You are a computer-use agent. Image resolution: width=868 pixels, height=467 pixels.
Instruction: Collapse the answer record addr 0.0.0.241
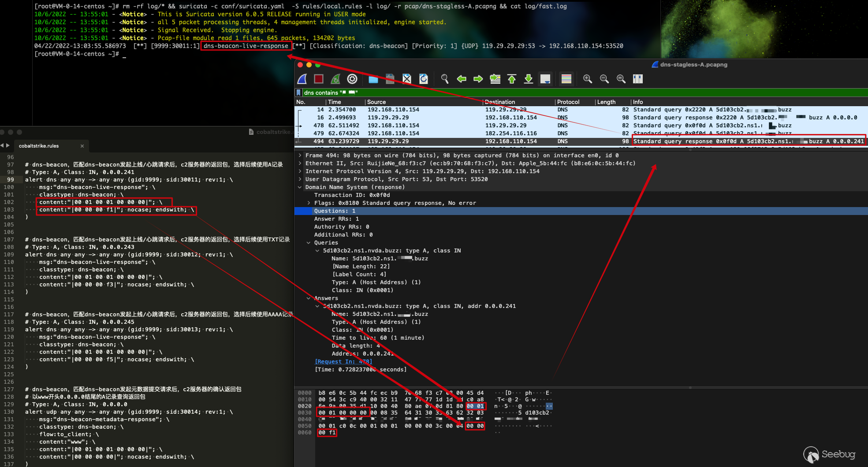coord(317,306)
